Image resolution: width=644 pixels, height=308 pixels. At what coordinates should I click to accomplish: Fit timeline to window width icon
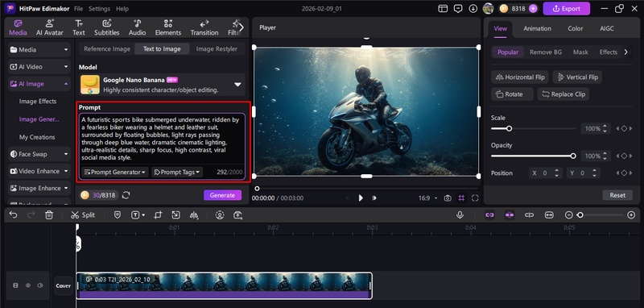pyautogui.click(x=549, y=214)
